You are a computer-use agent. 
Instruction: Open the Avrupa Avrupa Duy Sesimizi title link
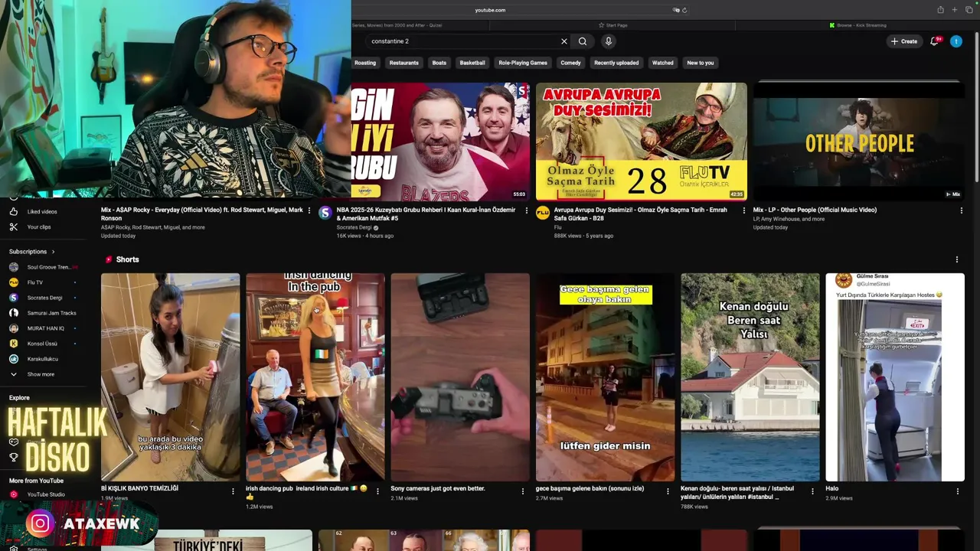[x=640, y=214]
